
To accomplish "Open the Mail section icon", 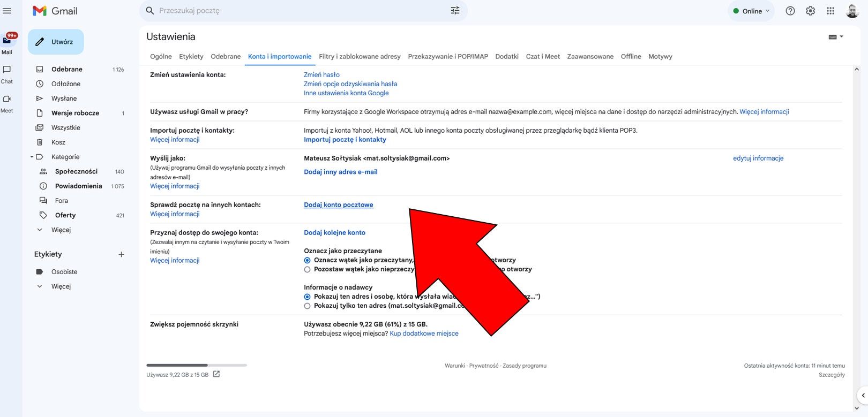I will (7, 40).
